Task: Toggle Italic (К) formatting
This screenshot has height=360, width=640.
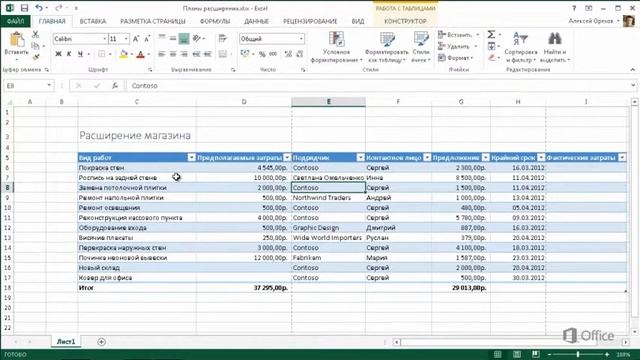Action: [69, 54]
